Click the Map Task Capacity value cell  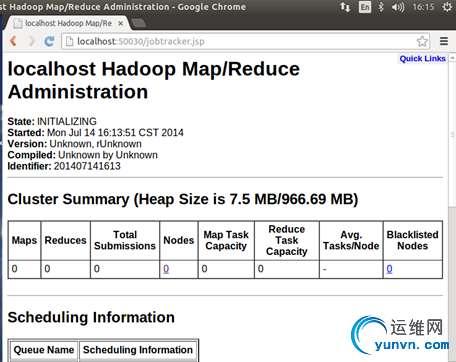click(x=226, y=269)
